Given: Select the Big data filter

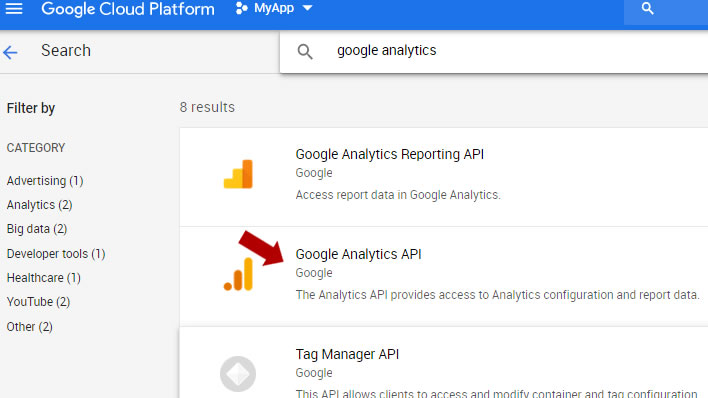Looking at the screenshot, I should click(37, 229).
